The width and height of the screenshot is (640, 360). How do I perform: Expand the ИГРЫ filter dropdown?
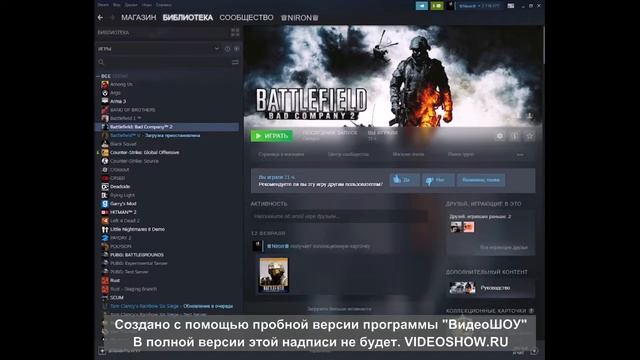click(x=216, y=49)
